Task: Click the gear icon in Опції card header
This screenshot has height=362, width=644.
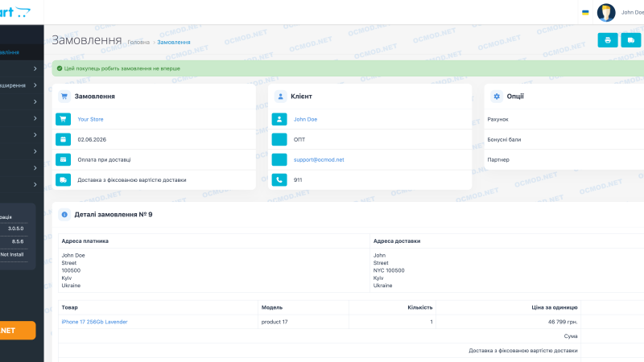Action: 497,97
